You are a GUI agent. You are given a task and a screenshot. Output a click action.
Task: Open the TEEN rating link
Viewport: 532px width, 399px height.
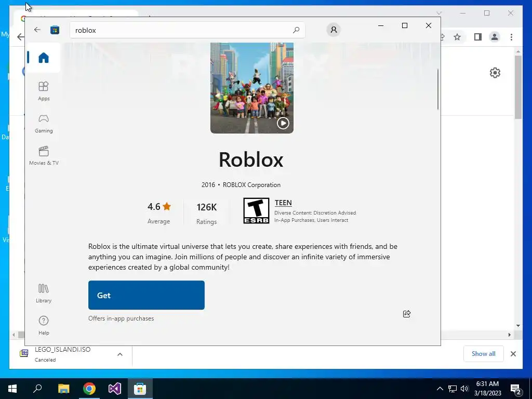[283, 203]
